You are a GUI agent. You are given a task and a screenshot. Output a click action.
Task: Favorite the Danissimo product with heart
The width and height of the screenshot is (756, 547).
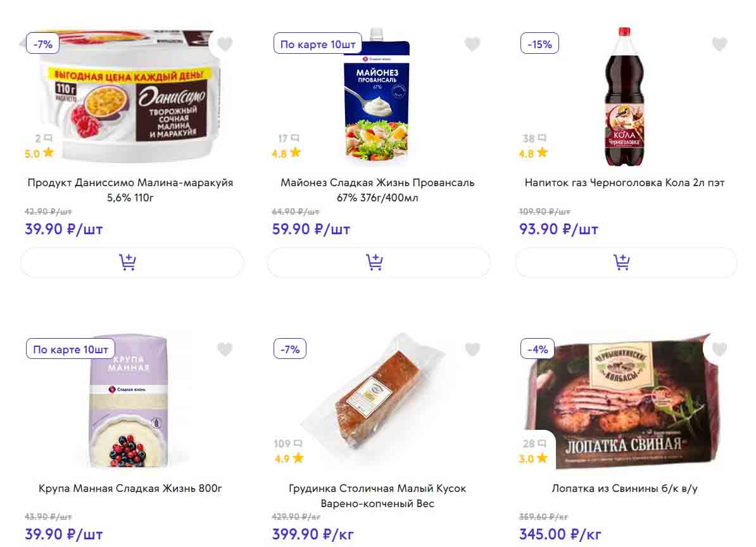click(225, 44)
